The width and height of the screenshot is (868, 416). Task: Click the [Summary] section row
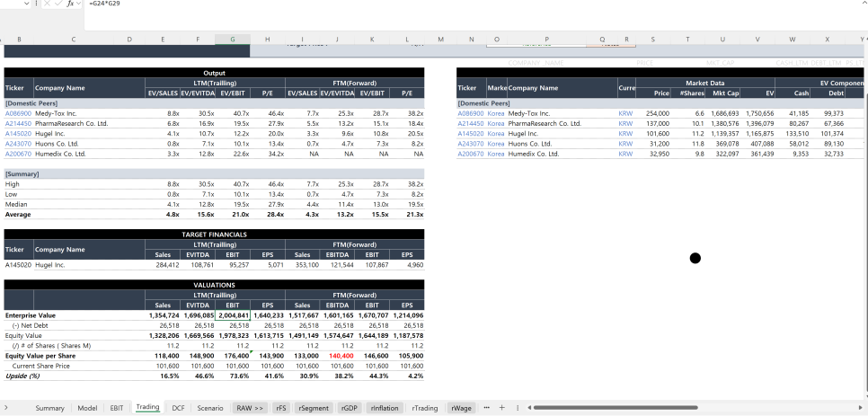tap(214, 173)
